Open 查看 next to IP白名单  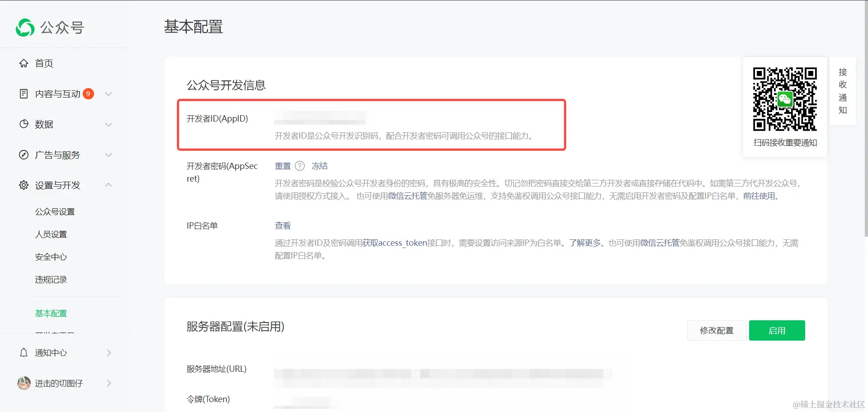(282, 225)
